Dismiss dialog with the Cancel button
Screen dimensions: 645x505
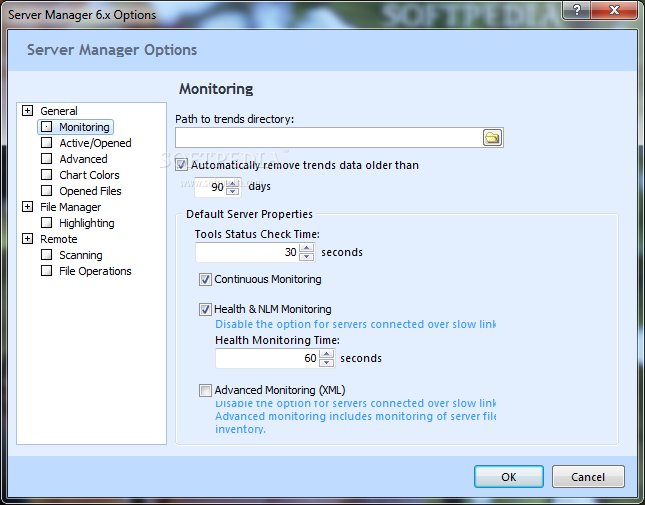click(588, 477)
